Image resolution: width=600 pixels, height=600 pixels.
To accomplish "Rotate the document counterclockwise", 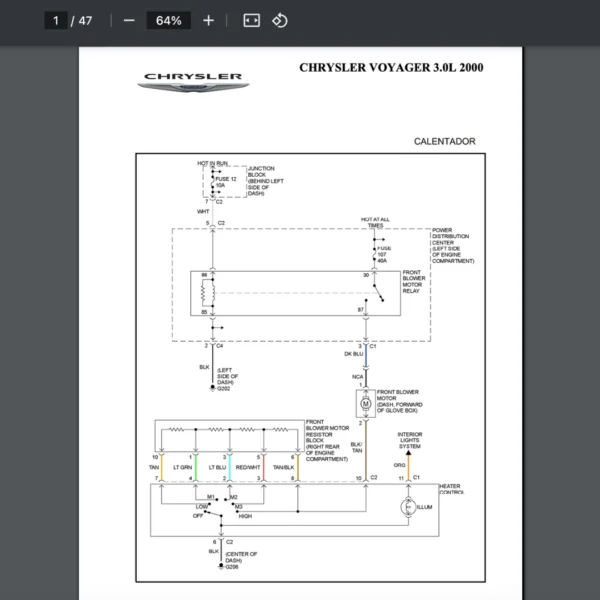I will click(x=280, y=20).
